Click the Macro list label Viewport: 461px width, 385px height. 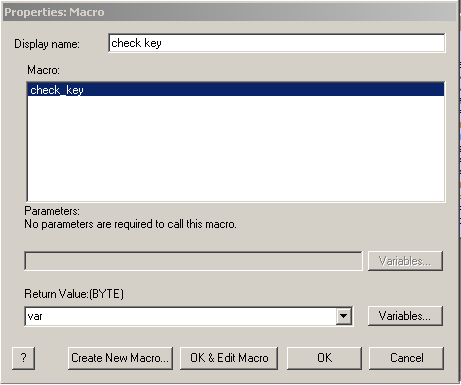click(x=43, y=70)
